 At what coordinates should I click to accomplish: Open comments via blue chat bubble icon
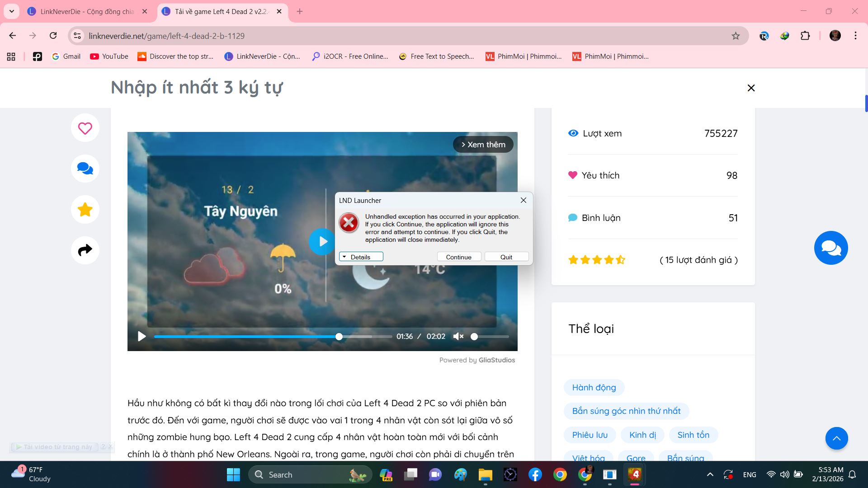click(85, 169)
